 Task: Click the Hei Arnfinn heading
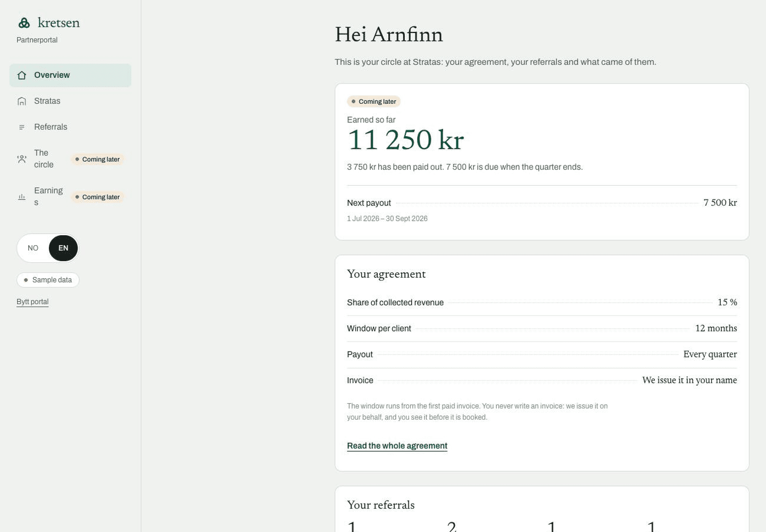(x=389, y=35)
